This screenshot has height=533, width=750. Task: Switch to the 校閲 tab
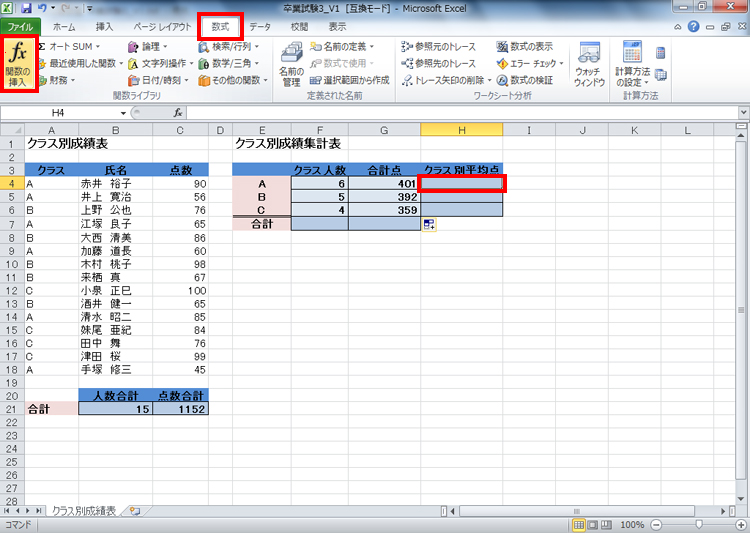coord(299,27)
